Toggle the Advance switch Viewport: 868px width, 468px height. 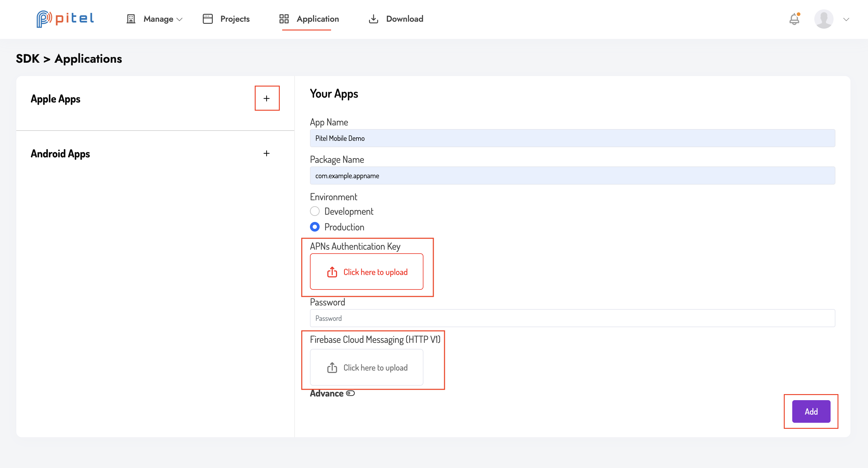click(x=350, y=393)
